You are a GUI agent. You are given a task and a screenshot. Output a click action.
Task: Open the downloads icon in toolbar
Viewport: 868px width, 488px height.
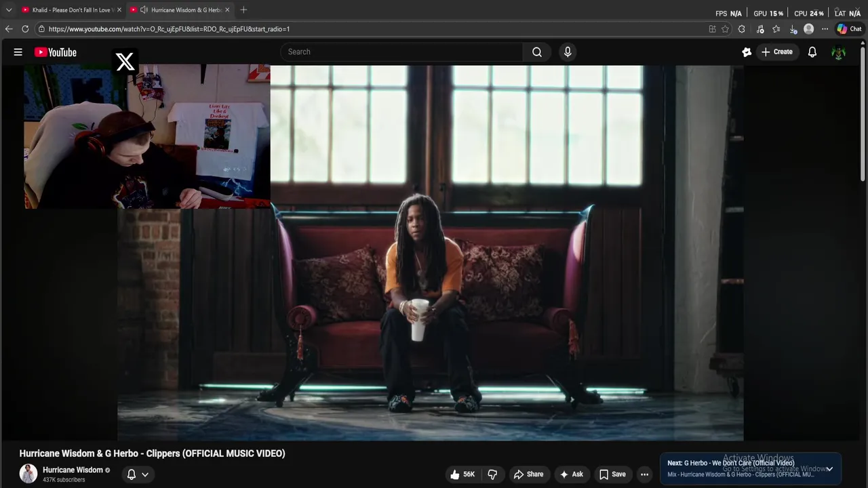pos(793,29)
